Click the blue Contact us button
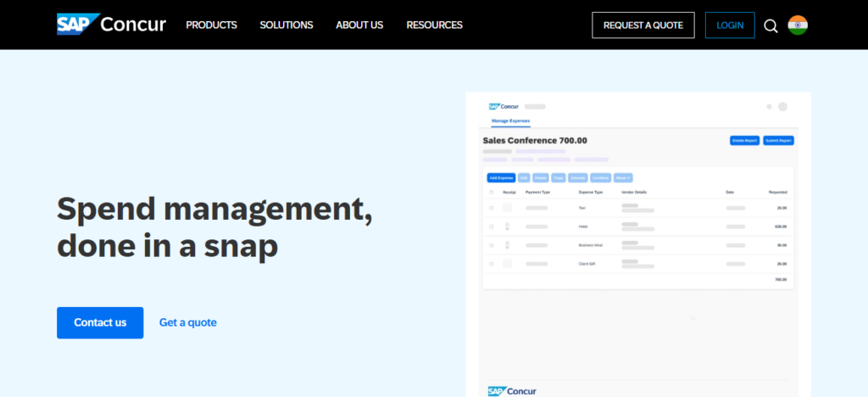Viewport: 868px width, 397px height. [100, 323]
